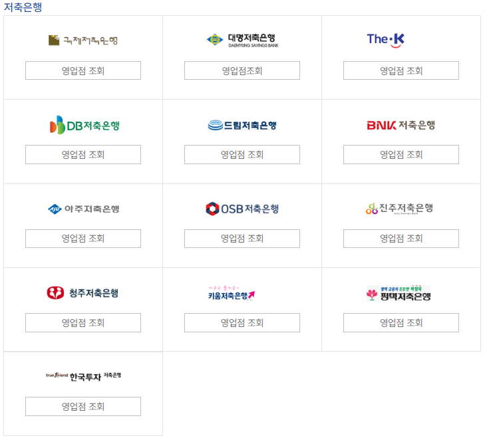Click the The-K savings bank logo
Viewport: 489px width, 448px height.
(x=386, y=40)
